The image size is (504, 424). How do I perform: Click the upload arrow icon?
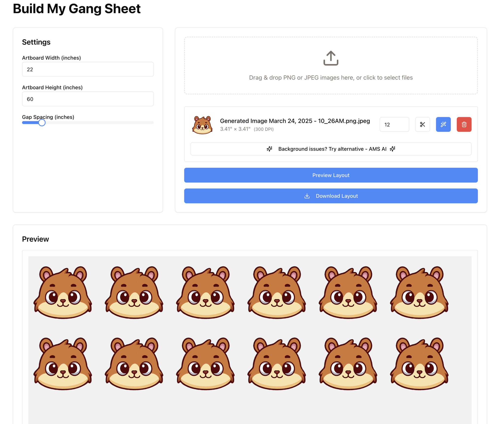pos(331,58)
